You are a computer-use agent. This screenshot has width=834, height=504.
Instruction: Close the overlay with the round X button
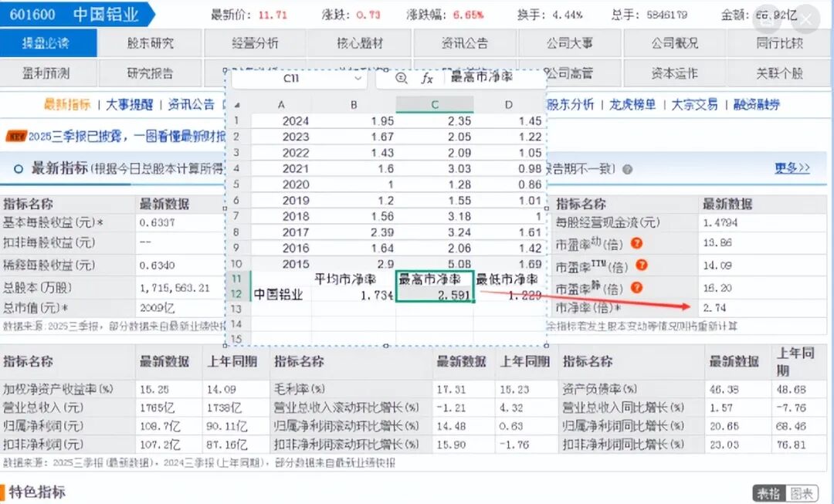(805, 21)
